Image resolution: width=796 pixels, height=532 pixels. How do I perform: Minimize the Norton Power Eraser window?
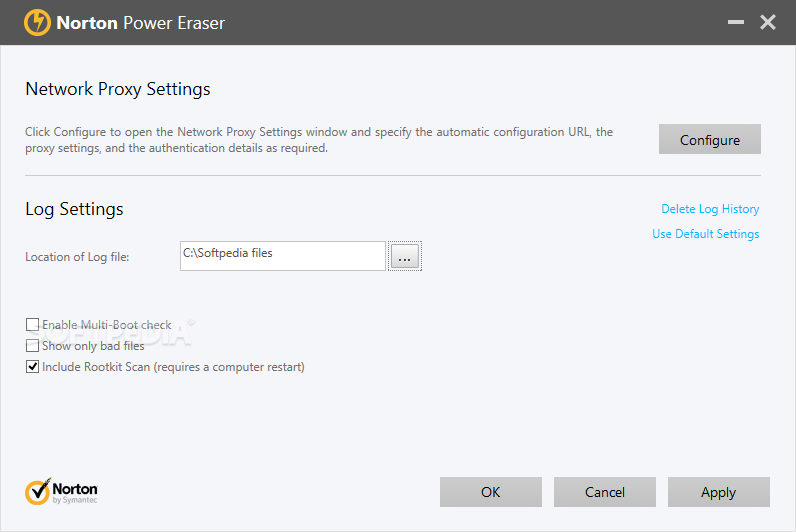point(736,22)
